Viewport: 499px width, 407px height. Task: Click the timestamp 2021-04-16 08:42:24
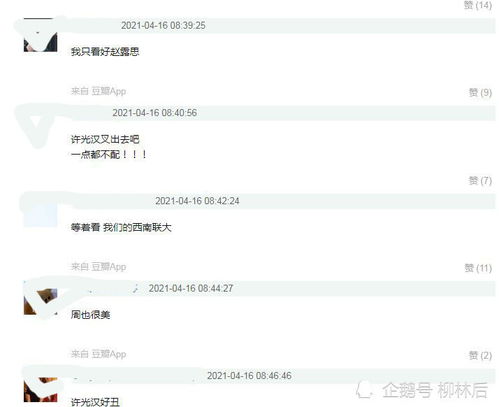197,201
